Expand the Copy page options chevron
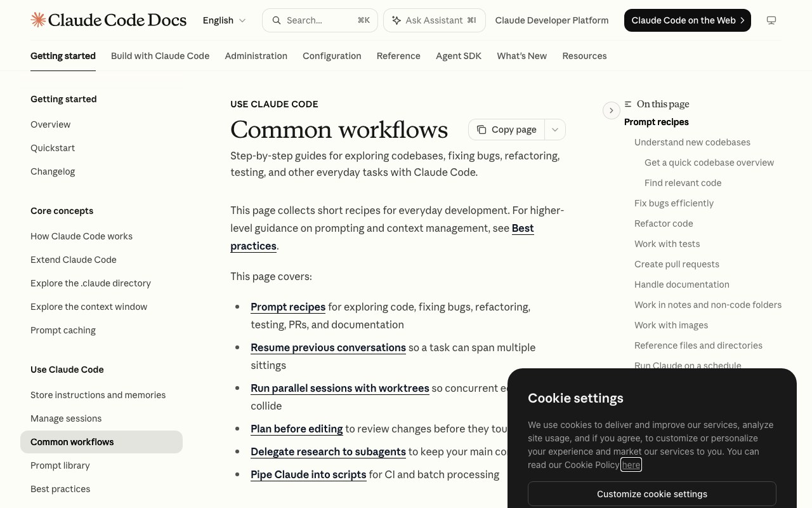812x508 pixels. (x=554, y=130)
